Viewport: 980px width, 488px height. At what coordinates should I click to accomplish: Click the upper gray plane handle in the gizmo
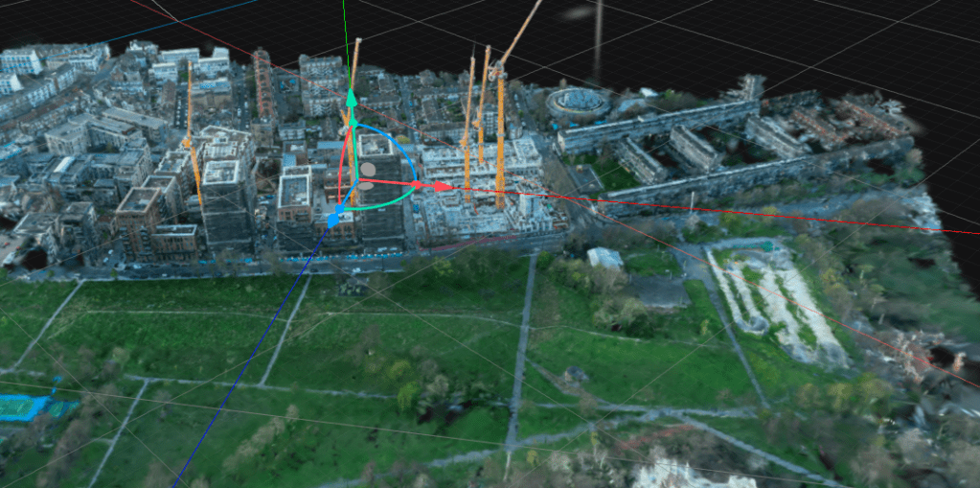point(369,169)
